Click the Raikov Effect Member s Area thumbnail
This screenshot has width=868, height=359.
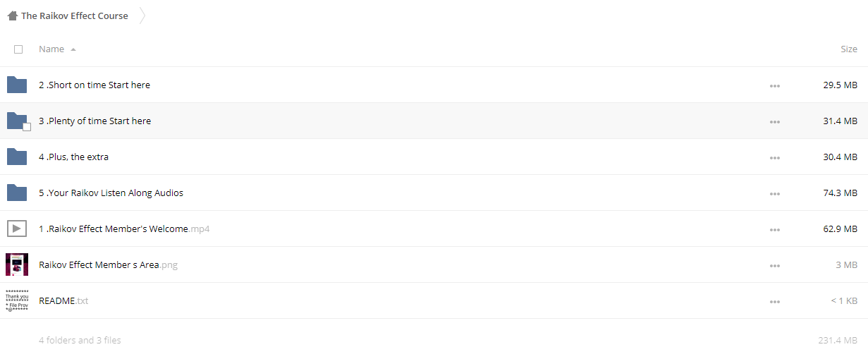(17, 264)
